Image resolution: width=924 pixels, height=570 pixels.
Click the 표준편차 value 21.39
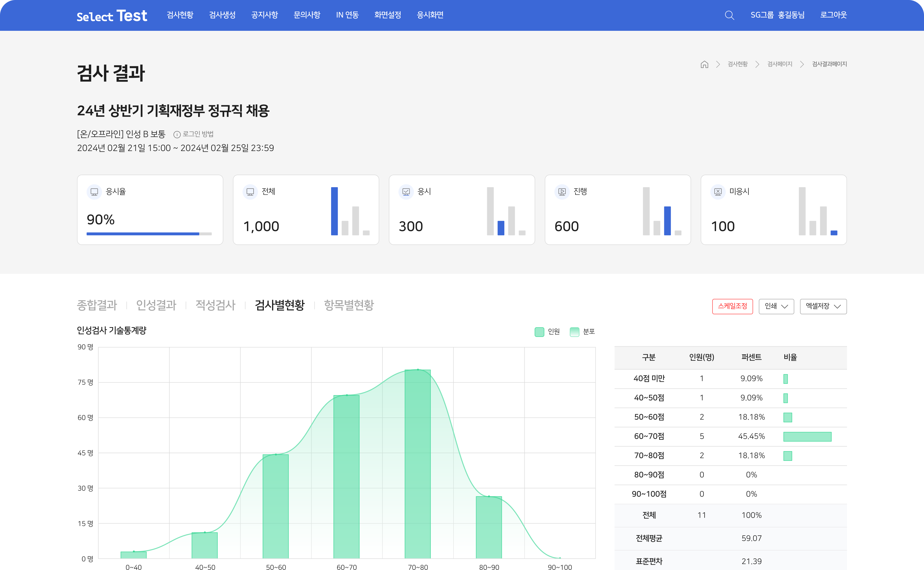click(x=752, y=561)
